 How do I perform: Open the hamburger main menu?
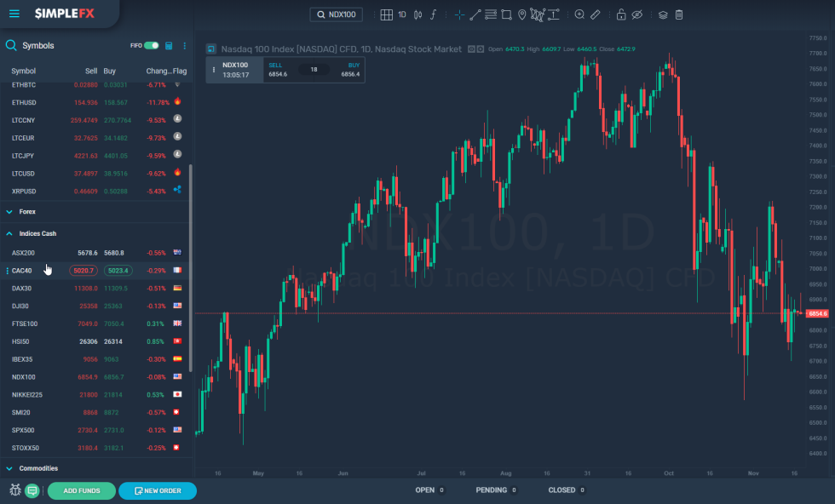point(14,14)
